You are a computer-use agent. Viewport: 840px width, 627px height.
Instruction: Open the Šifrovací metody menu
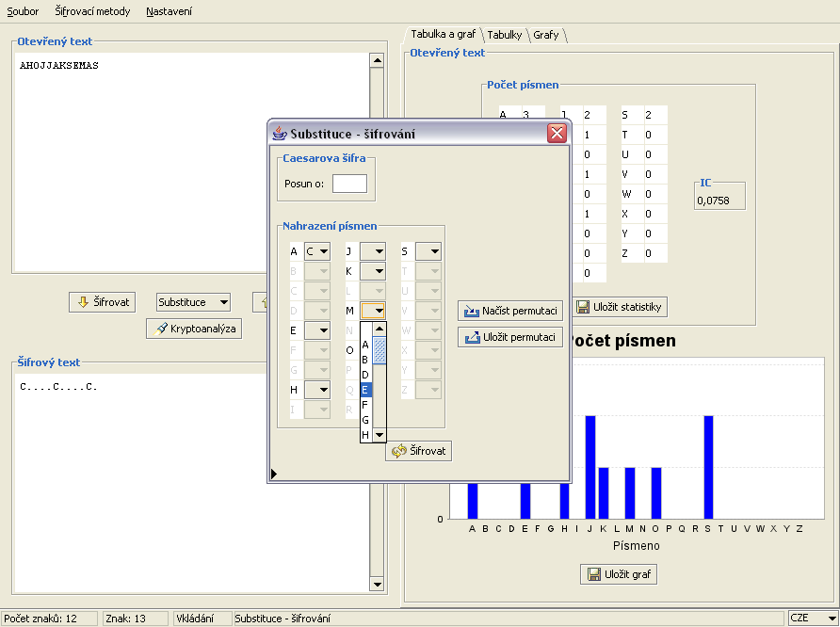tap(92, 11)
